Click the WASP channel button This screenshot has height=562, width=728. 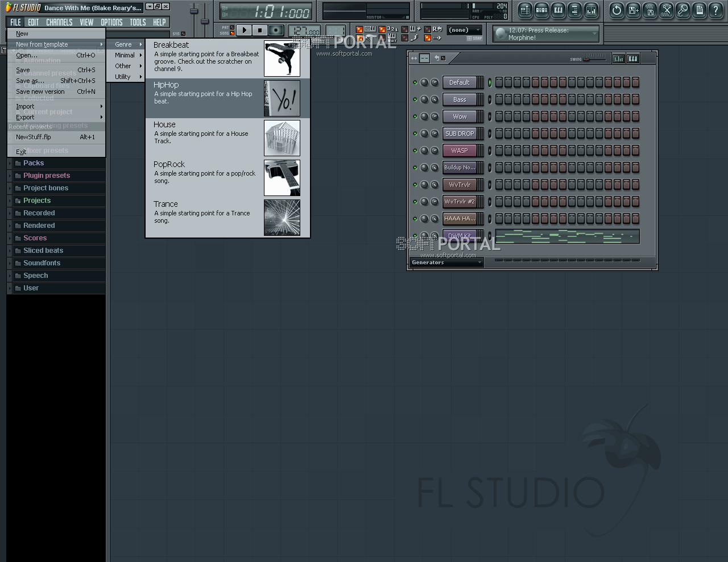(x=460, y=151)
